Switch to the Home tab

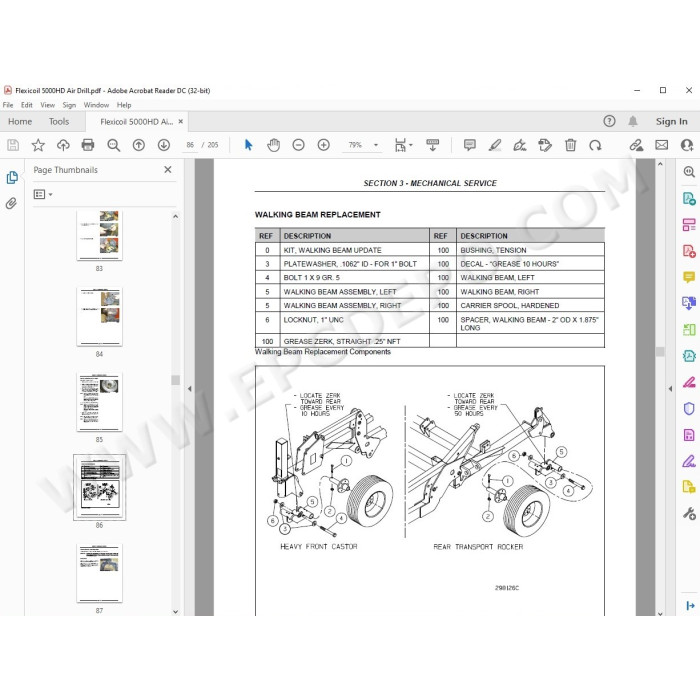click(x=20, y=121)
